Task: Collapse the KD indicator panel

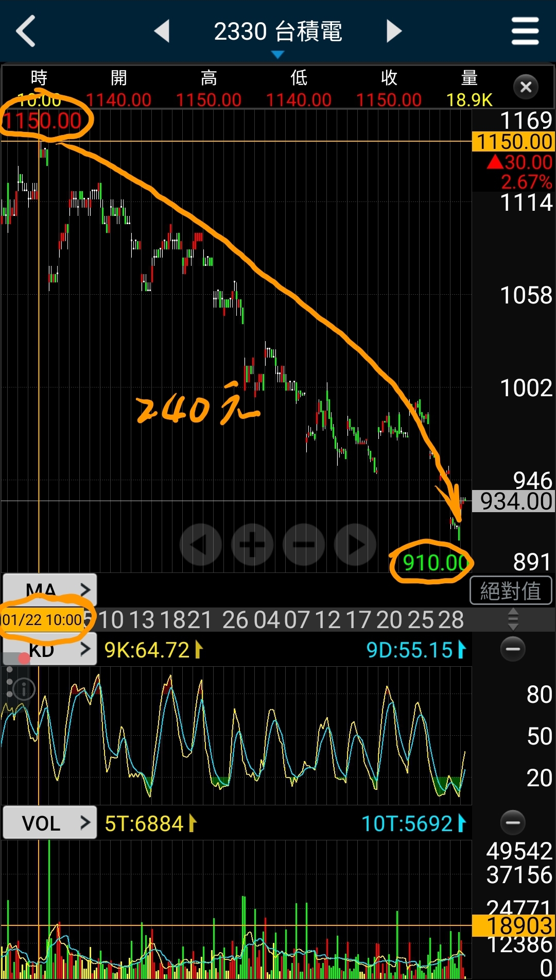Action: (x=513, y=649)
